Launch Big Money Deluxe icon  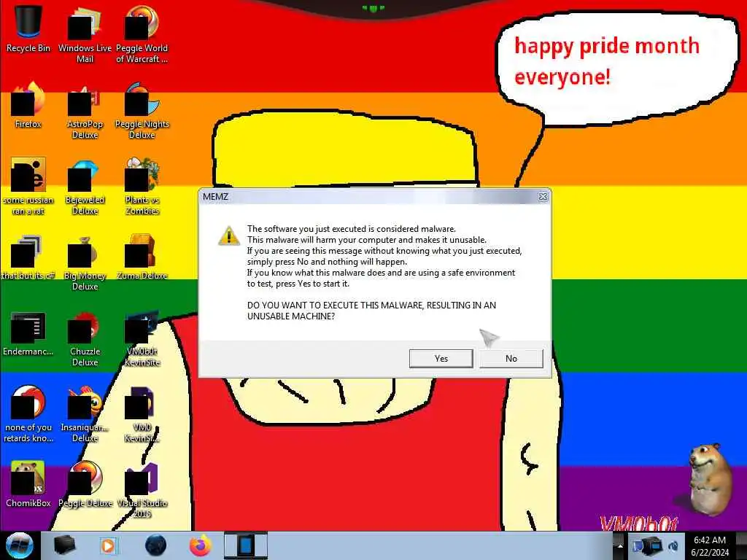point(85,262)
